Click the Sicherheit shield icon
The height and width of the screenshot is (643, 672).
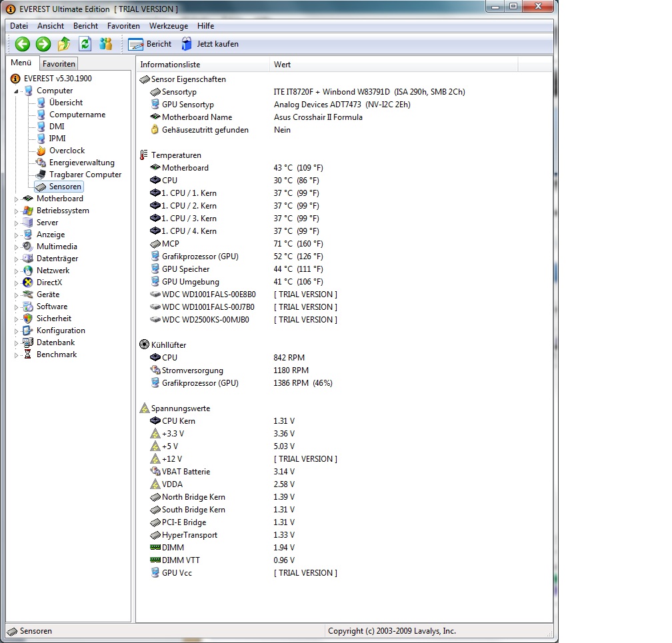click(x=28, y=319)
